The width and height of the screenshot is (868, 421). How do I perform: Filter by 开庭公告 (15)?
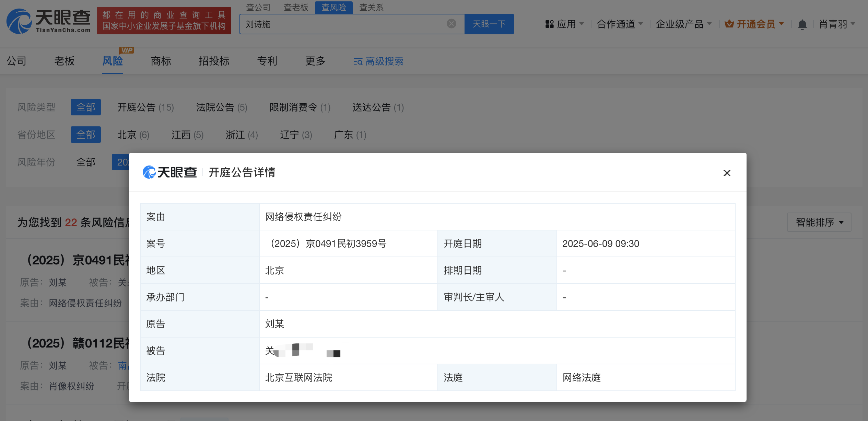(145, 107)
